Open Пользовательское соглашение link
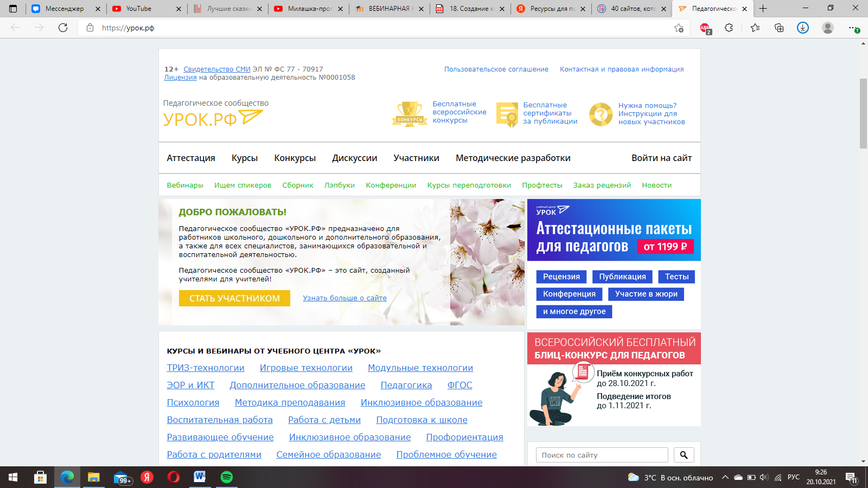The width and height of the screenshot is (868, 488). pyautogui.click(x=496, y=69)
